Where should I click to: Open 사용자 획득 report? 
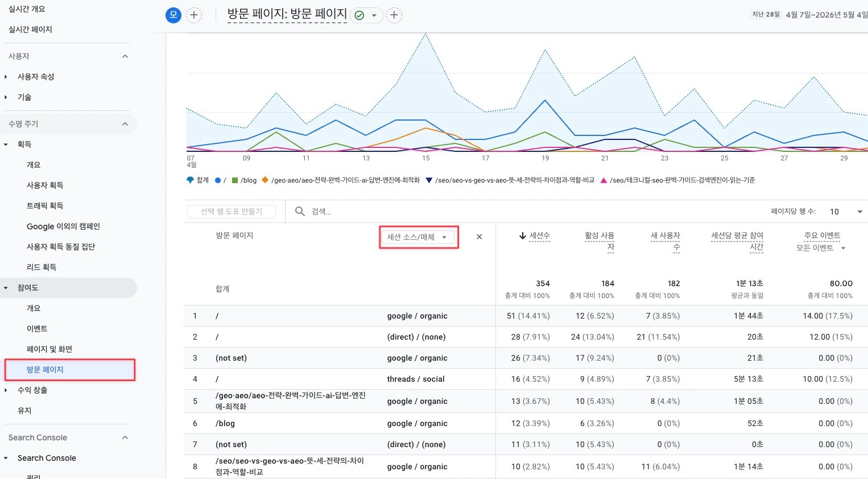coord(45,185)
